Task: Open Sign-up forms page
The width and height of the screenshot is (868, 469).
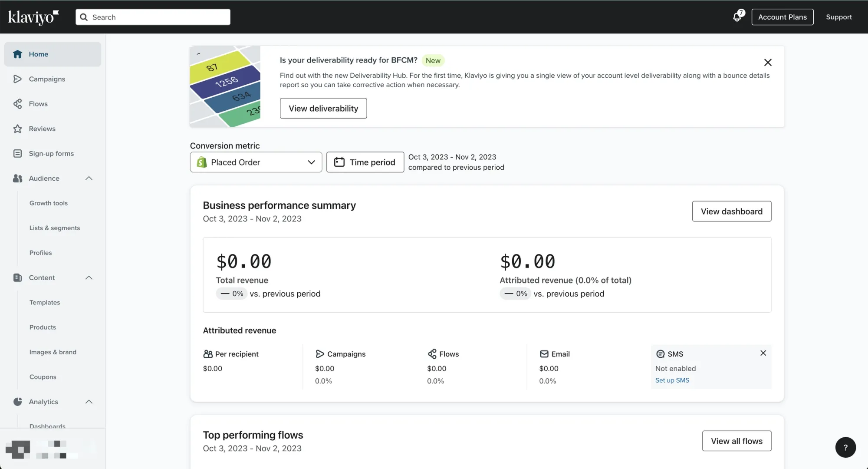Action: pyautogui.click(x=53, y=153)
